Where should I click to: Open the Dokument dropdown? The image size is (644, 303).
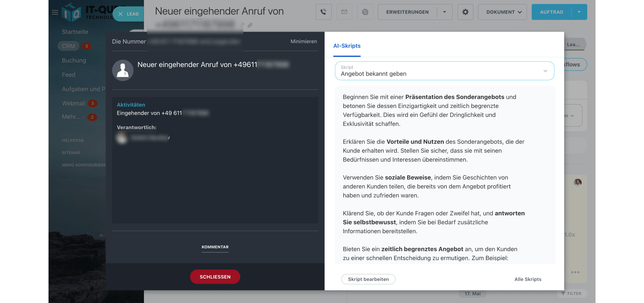click(502, 12)
